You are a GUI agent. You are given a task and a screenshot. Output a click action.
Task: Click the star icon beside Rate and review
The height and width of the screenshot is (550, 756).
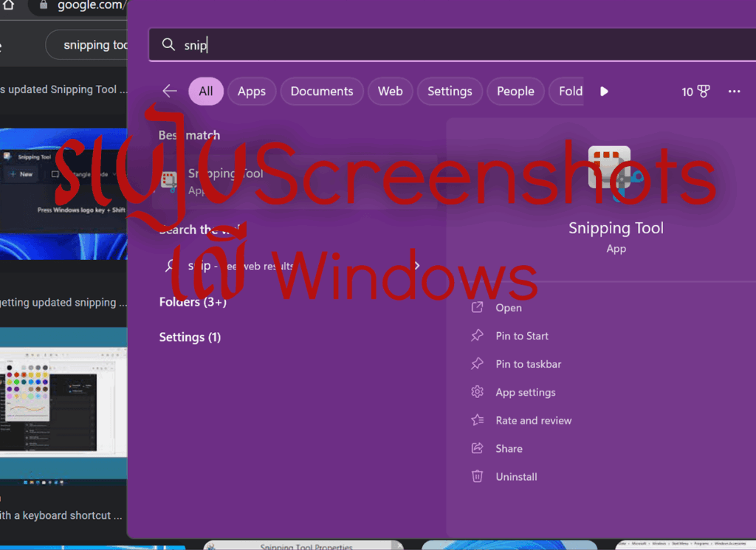[x=478, y=420]
